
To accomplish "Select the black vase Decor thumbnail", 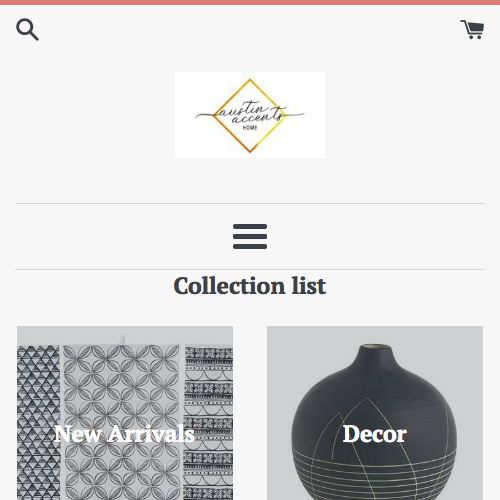I will 375,413.
